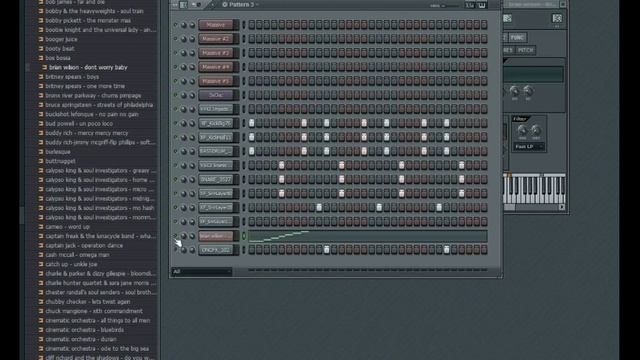
Task: Open graph editor icon in step sequencer header
Action: pos(470,5)
